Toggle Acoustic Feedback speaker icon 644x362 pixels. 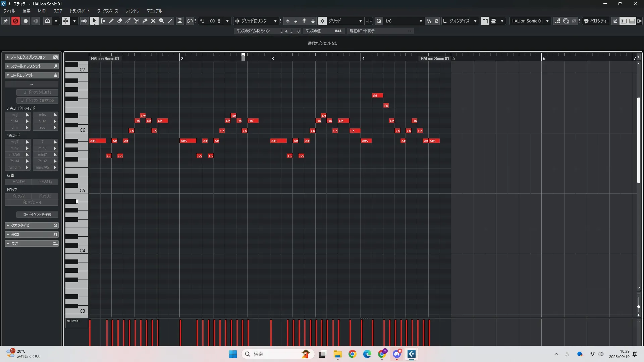pyautogui.click(x=84, y=21)
